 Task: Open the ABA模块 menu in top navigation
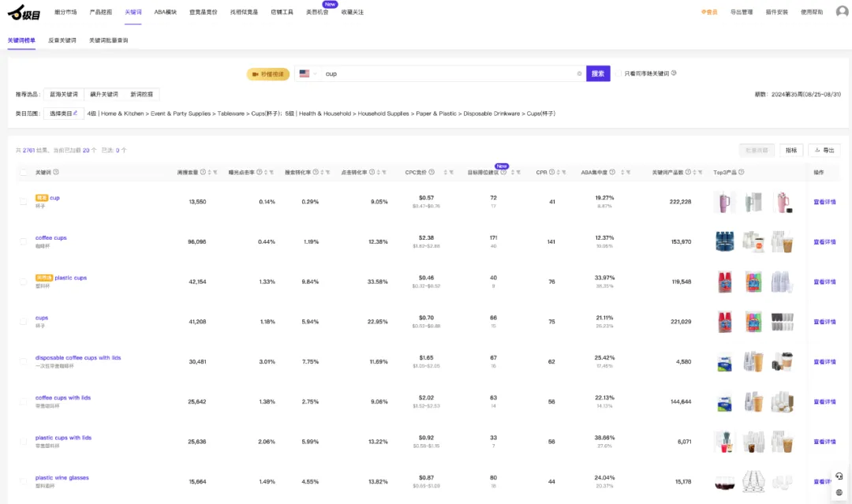pyautogui.click(x=165, y=12)
